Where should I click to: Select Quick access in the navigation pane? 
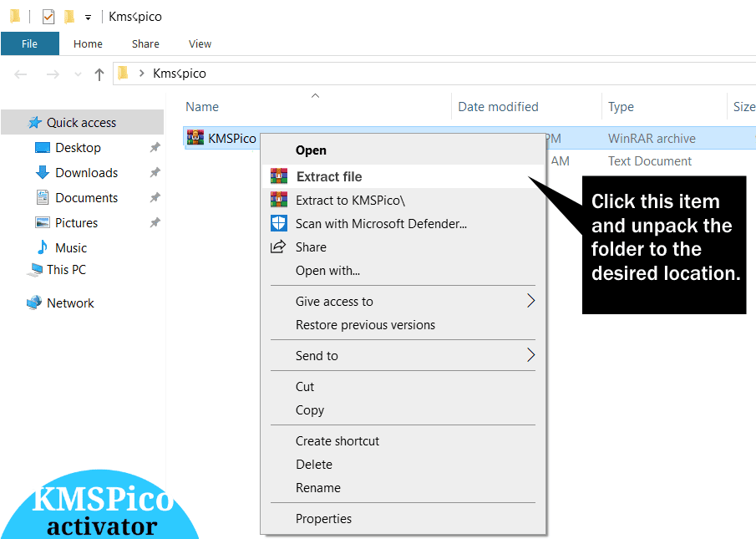click(82, 123)
